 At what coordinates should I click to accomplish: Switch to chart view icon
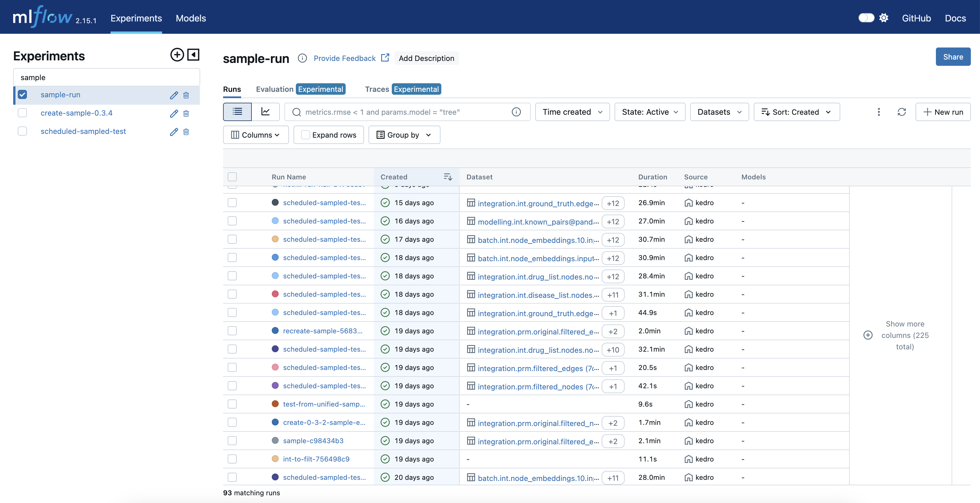265,112
